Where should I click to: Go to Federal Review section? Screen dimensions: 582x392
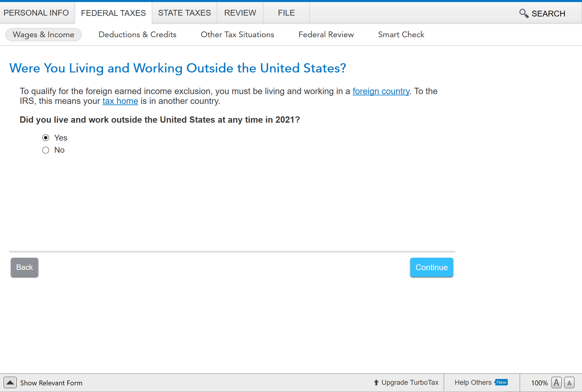click(x=326, y=35)
